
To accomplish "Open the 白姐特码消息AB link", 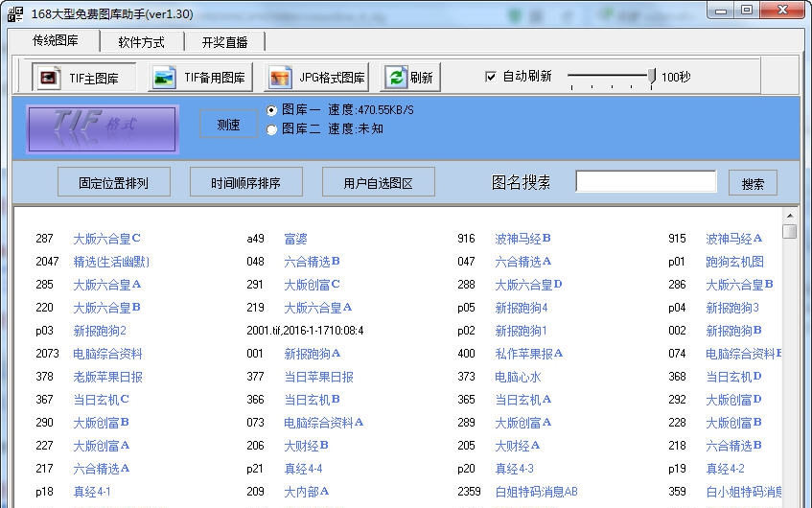I will 537,492.
